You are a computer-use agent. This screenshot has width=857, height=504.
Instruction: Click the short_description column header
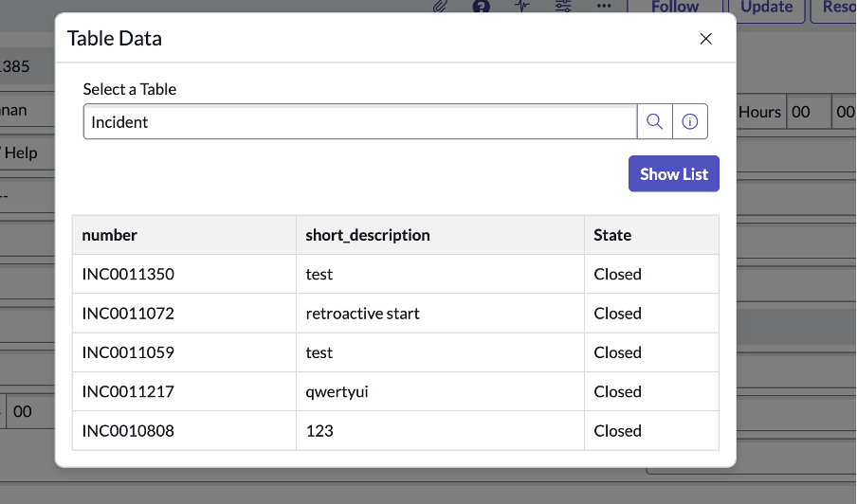tap(440, 235)
